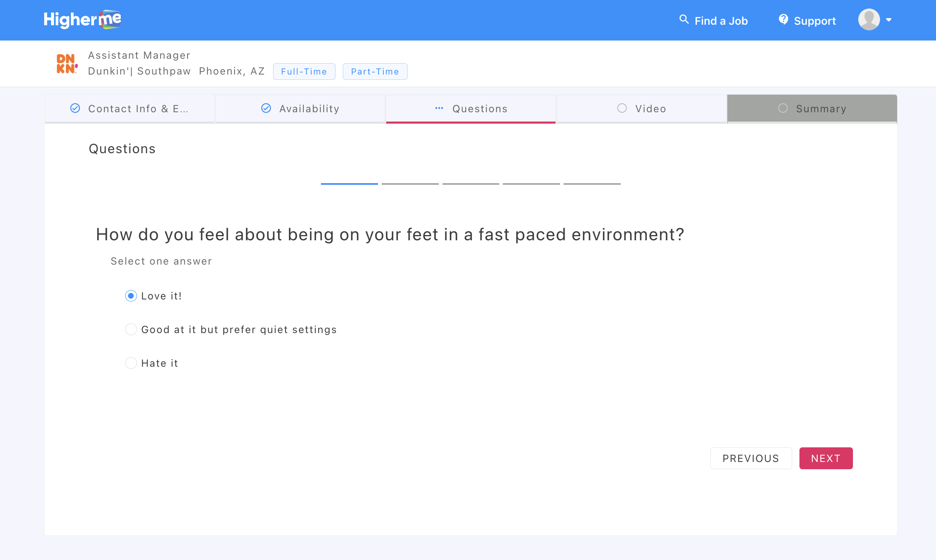Click the Part-Time job type tag
Viewport: 936px width, 560px height.
point(375,72)
